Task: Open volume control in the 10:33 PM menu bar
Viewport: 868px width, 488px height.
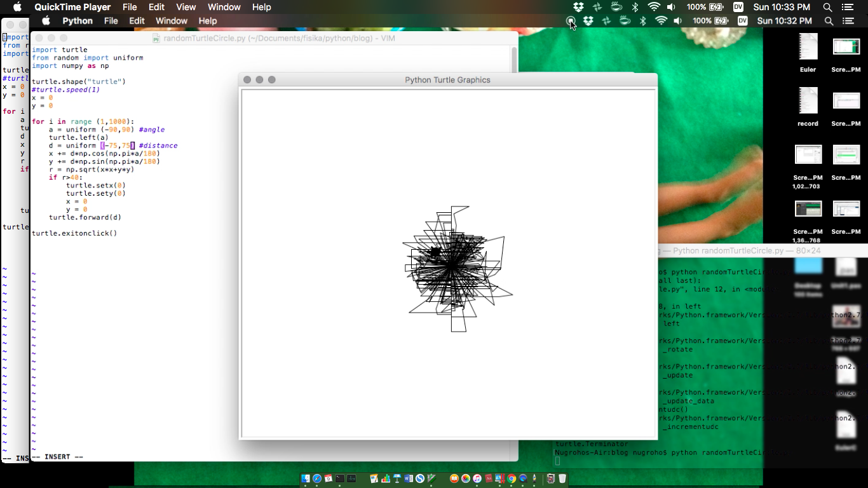Action: [671, 7]
